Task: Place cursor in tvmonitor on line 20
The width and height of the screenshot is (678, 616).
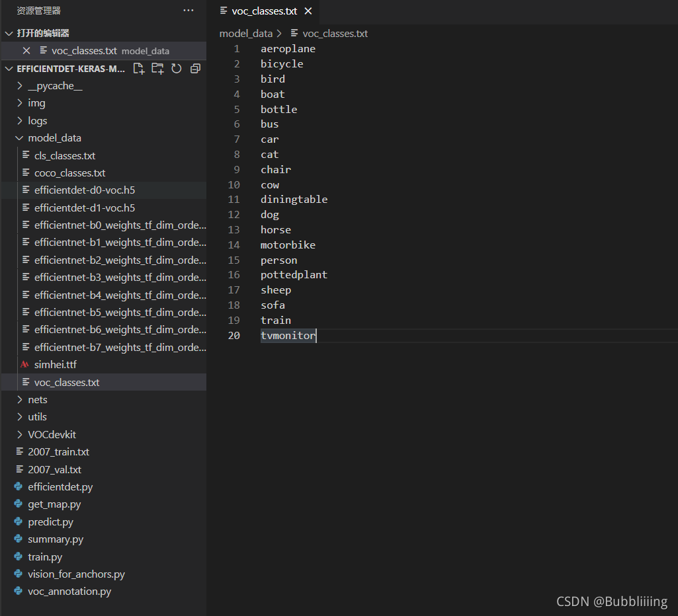Action: tap(288, 336)
